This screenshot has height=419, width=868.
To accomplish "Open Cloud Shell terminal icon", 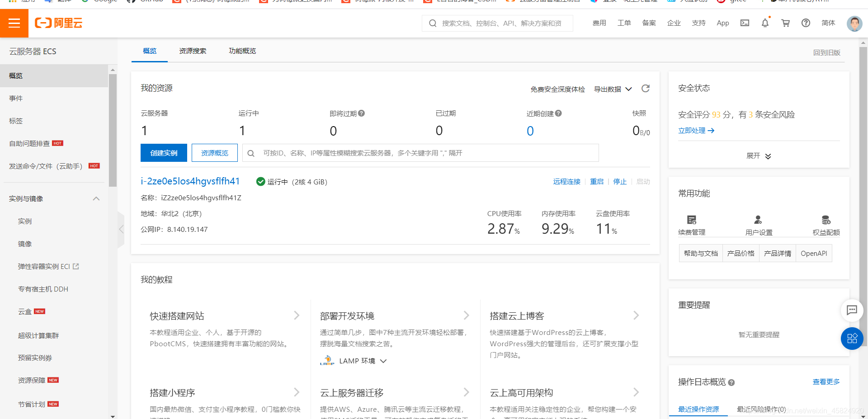I will [745, 23].
